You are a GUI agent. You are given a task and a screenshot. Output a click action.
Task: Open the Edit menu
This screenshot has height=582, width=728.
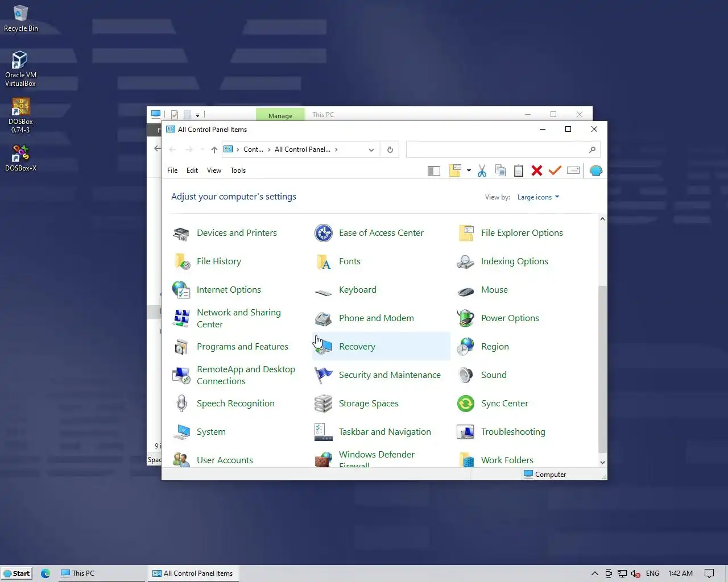192,171
